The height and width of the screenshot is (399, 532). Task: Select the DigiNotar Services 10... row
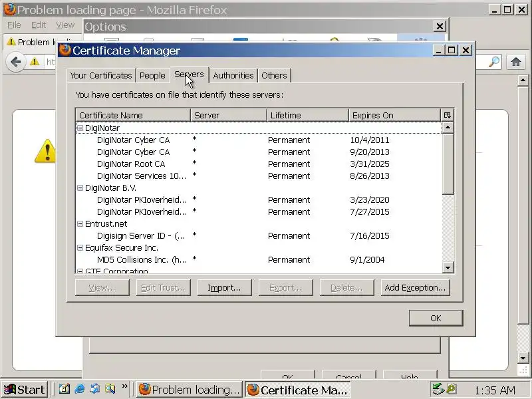point(259,176)
